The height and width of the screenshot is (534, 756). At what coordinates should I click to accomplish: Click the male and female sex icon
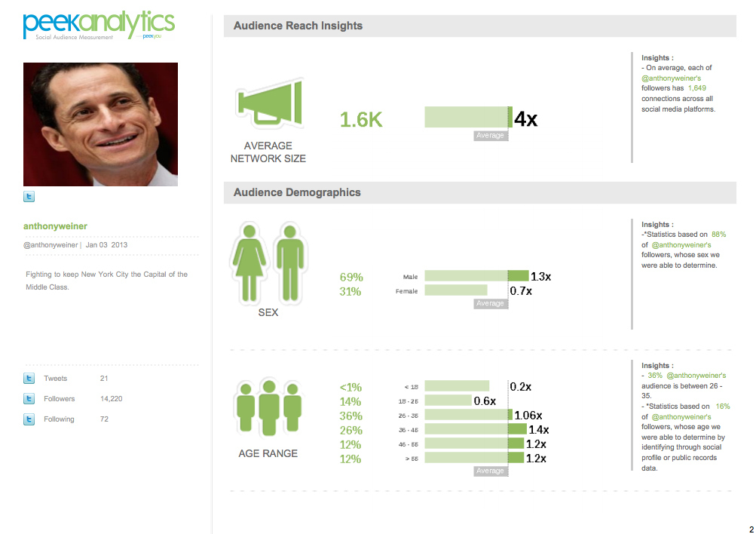[268, 263]
